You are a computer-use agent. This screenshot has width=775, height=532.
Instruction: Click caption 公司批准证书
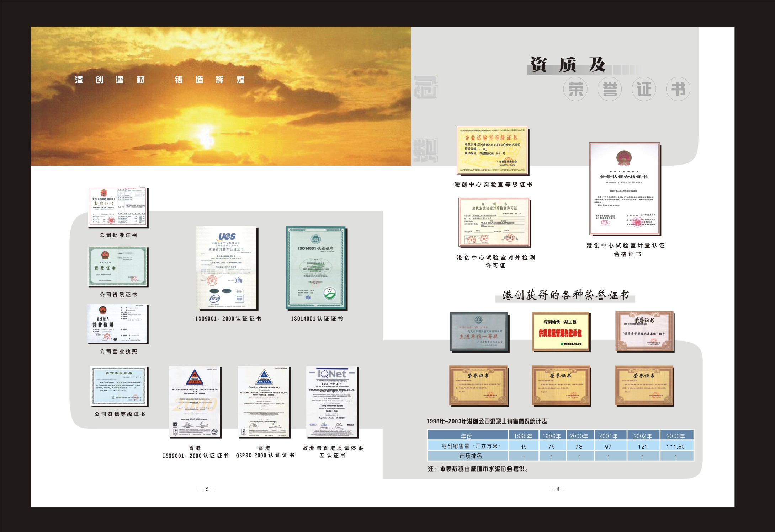point(118,235)
